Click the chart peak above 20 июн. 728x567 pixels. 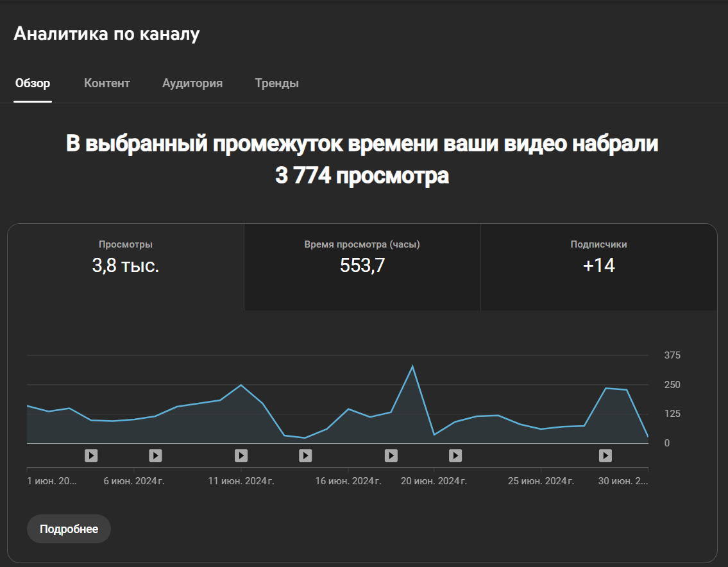coord(414,364)
